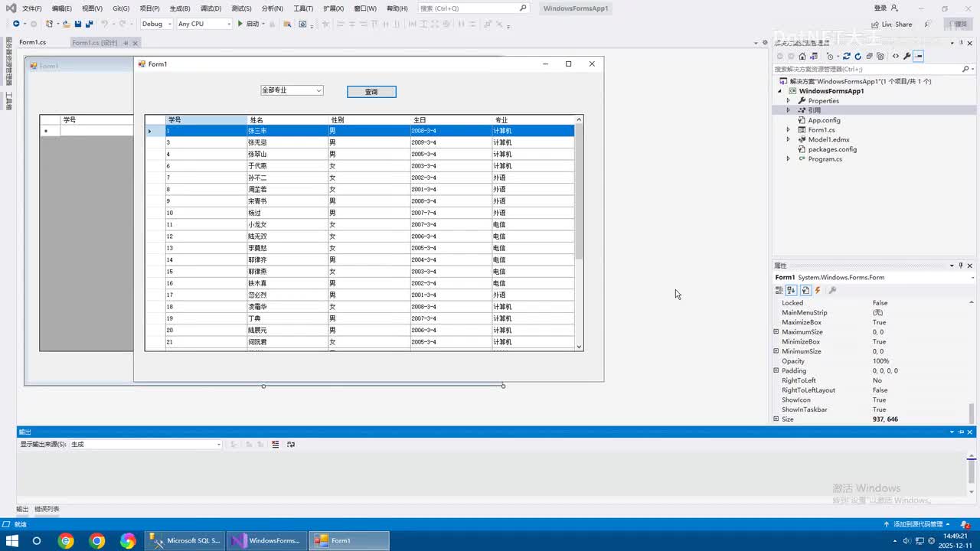Click the Solution Explorer search field
Screen dimensions: 980x551
pyautogui.click(x=874, y=69)
